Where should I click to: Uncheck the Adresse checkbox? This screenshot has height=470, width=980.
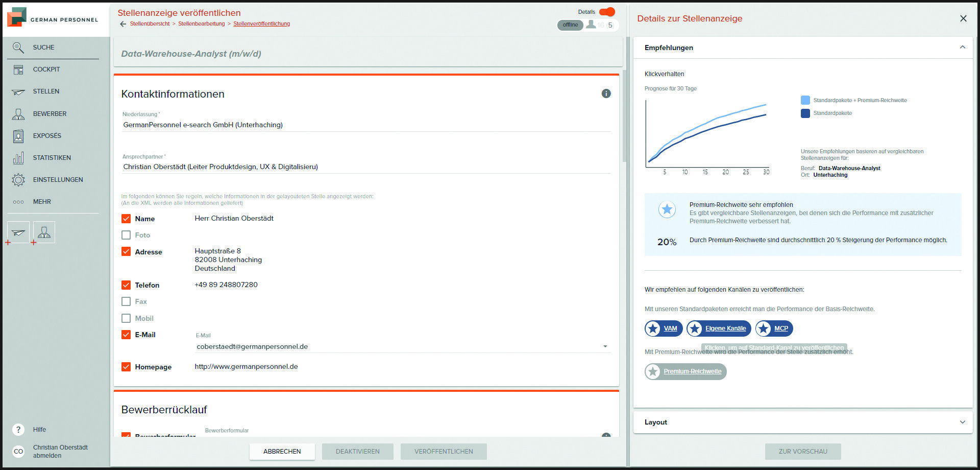click(126, 252)
